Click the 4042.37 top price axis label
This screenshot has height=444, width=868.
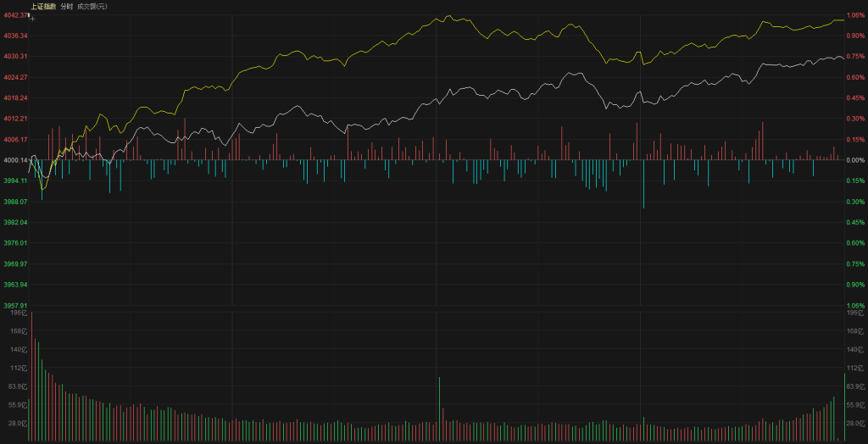click(15, 15)
